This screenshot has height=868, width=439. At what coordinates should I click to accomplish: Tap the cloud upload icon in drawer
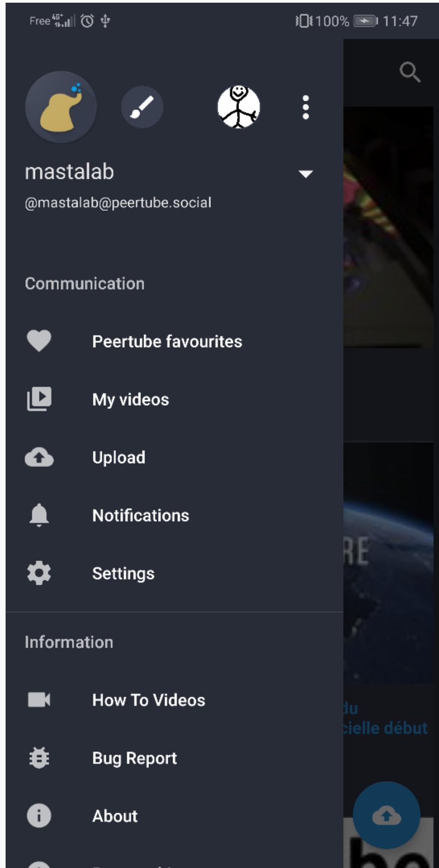click(x=39, y=457)
